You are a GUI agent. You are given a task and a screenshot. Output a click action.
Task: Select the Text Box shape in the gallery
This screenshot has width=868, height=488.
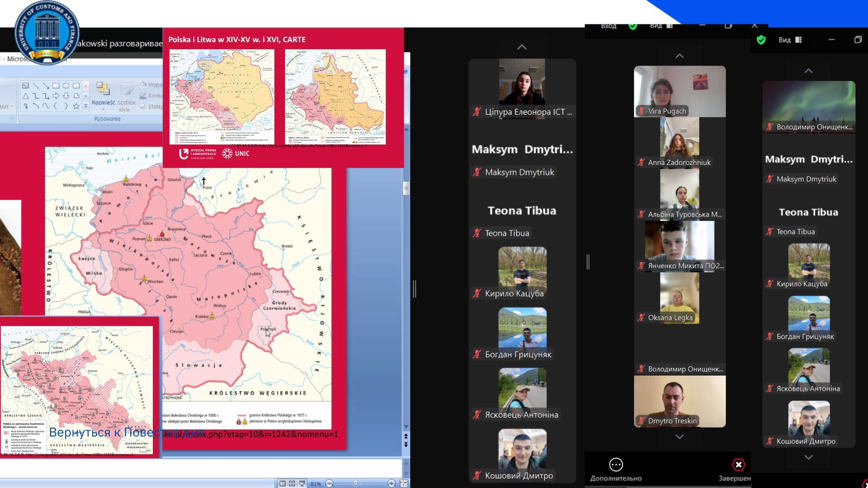(25, 86)
